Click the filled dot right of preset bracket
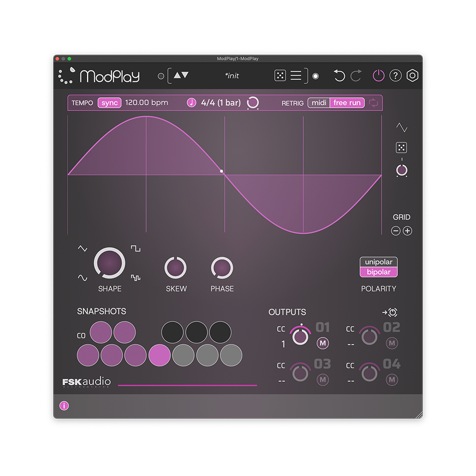Viewport: 476px width, 476px height. (x=316, y=76)
